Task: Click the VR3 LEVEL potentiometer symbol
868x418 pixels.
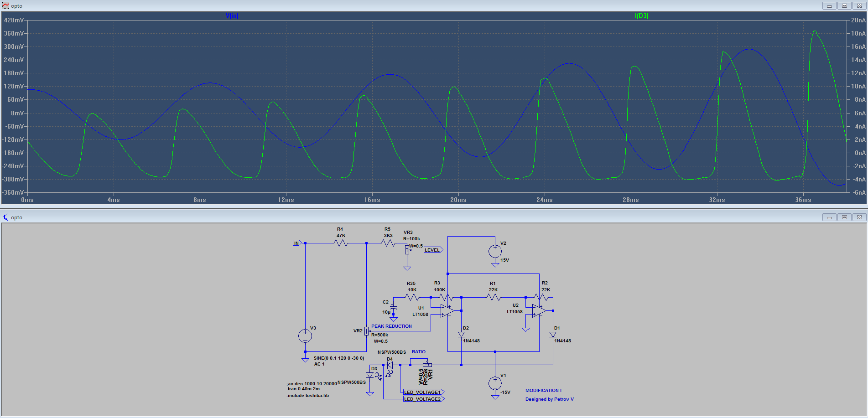Action: pyautogui.click(x=407, y=250)
